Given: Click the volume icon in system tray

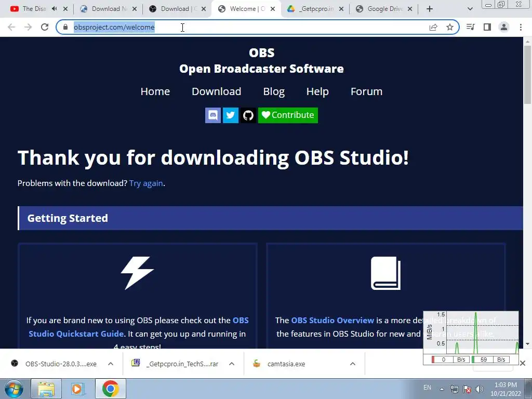Looking at the screenshot, I should coord(480,389).
